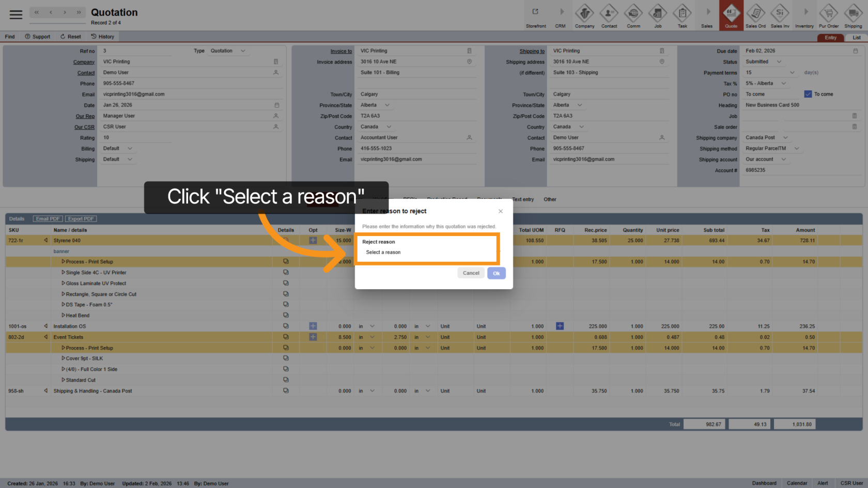Viewport: 868px width, 488px height.
Task: Open the Company module icon
Action: click(584, 14)
